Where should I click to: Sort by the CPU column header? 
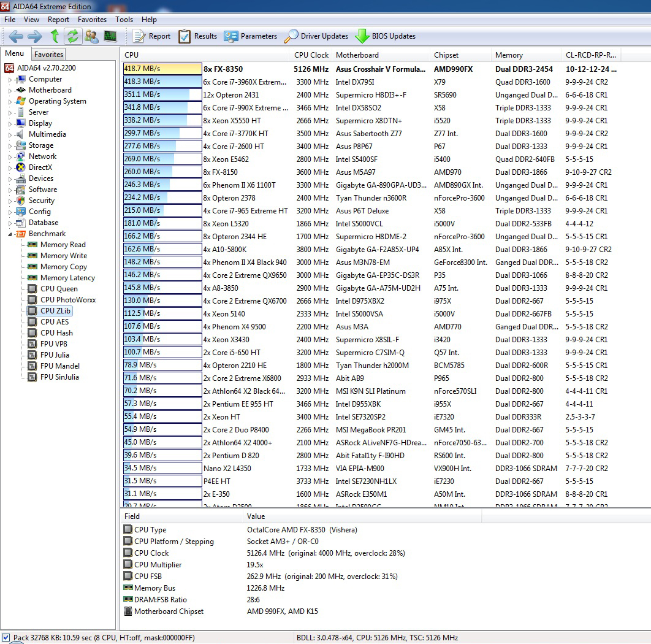(205, 55)
